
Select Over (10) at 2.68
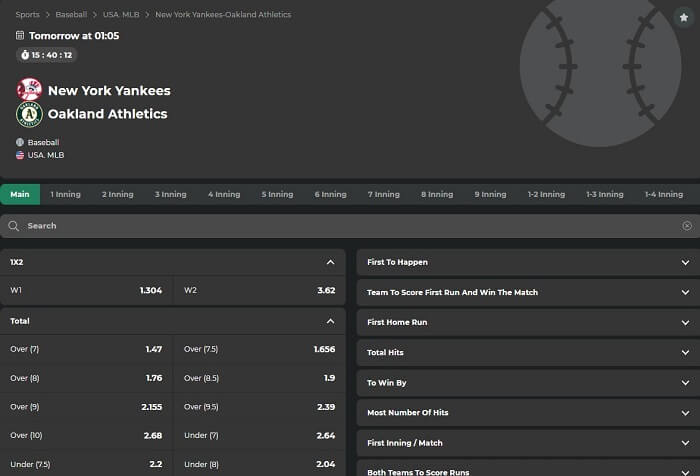click(x=86, y=435)
